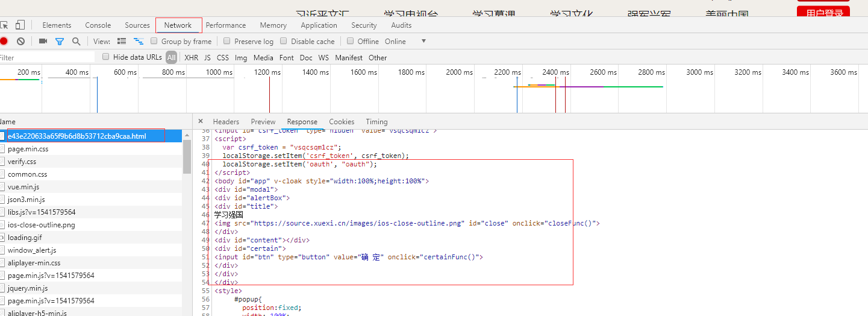
Task: Select the All filter type
Action: 172,57
